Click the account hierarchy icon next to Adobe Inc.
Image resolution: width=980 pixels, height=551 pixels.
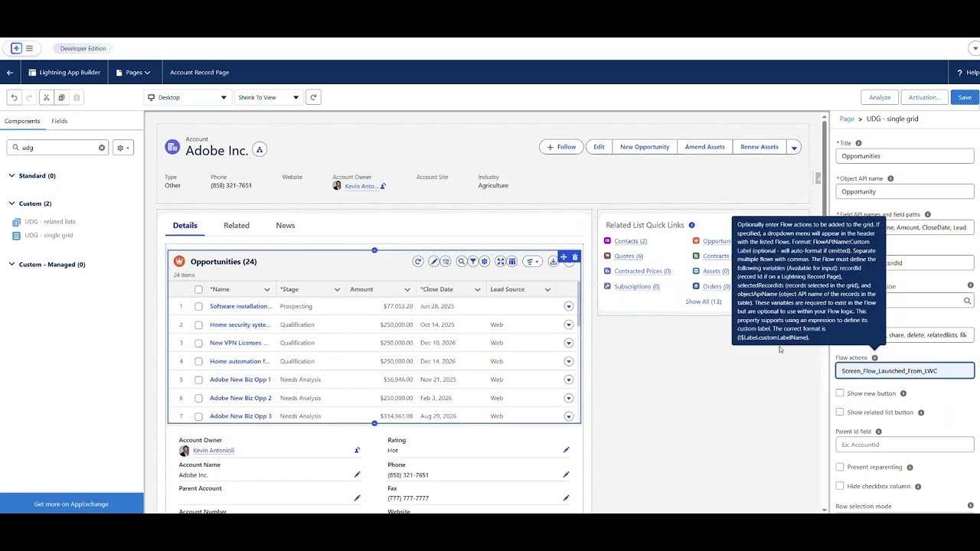[x=260, y=150]
